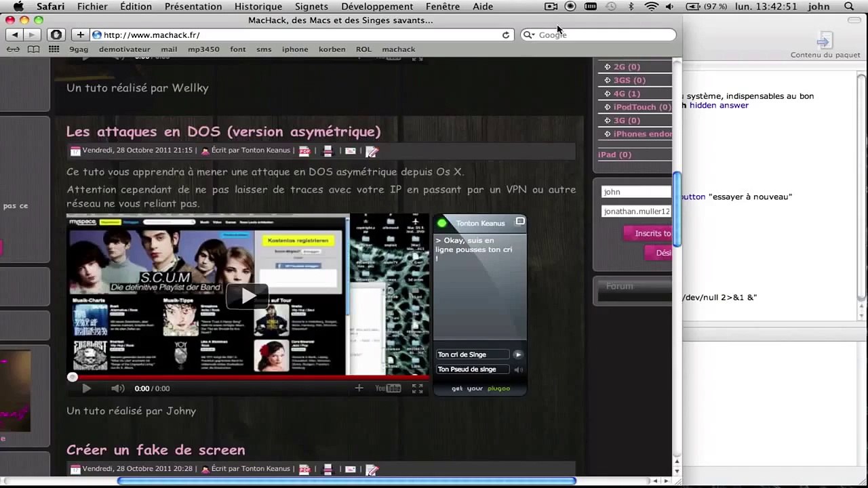This screenshot has height=488, width=868.
Task: Click the username field containing john
Action: tap(636, 192)
